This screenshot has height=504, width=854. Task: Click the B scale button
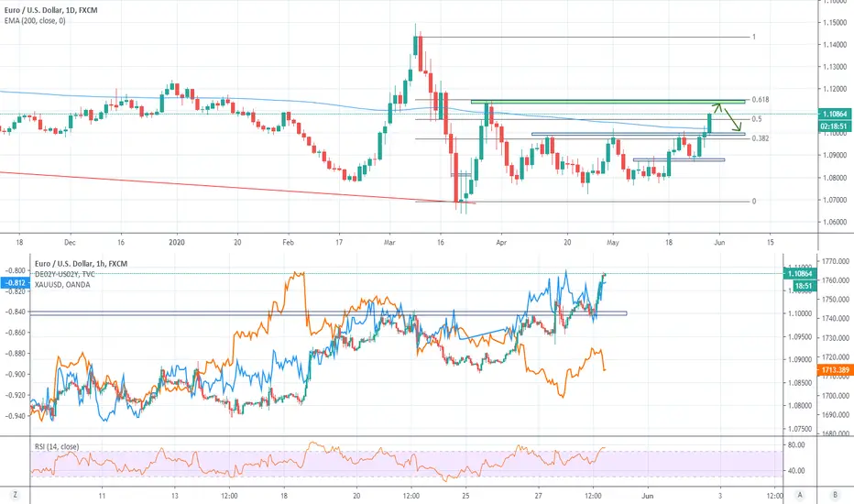[x=835, y=495]
